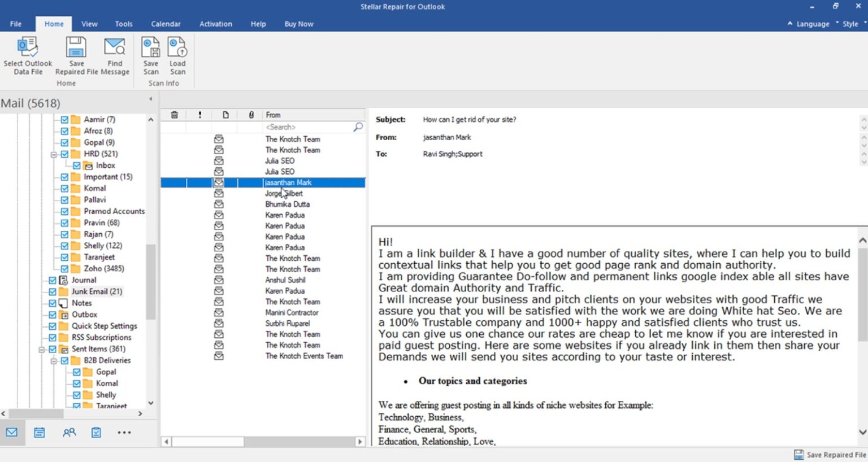Open the Activation menu
Screen dimensions: 868x462
point(215,24)
